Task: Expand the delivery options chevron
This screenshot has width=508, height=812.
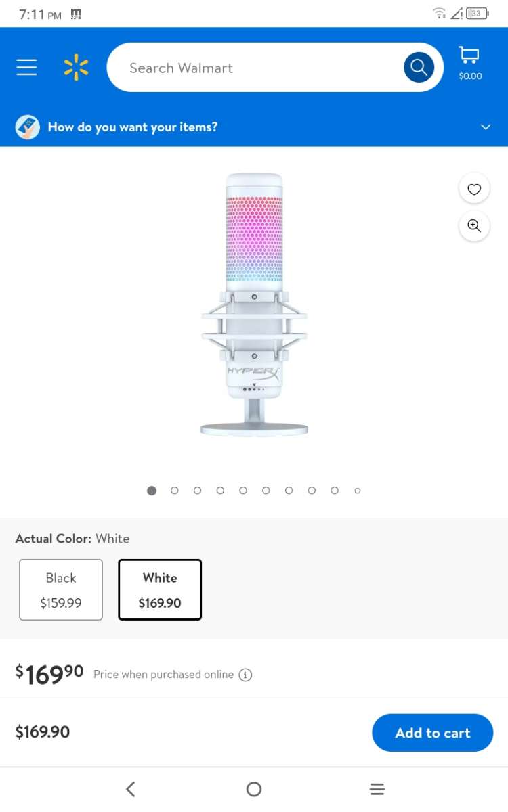Action: [x=486, y=127]
